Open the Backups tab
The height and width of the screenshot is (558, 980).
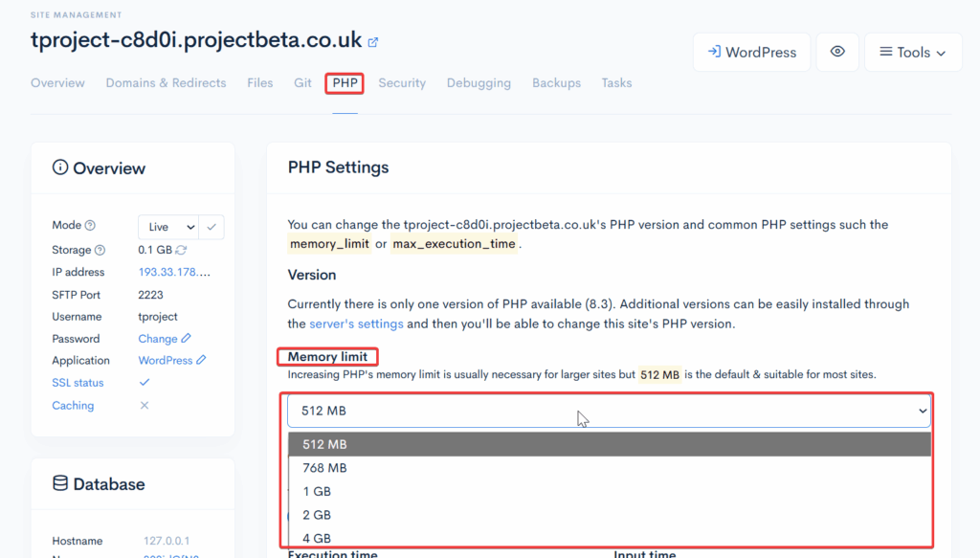point(556,83)
